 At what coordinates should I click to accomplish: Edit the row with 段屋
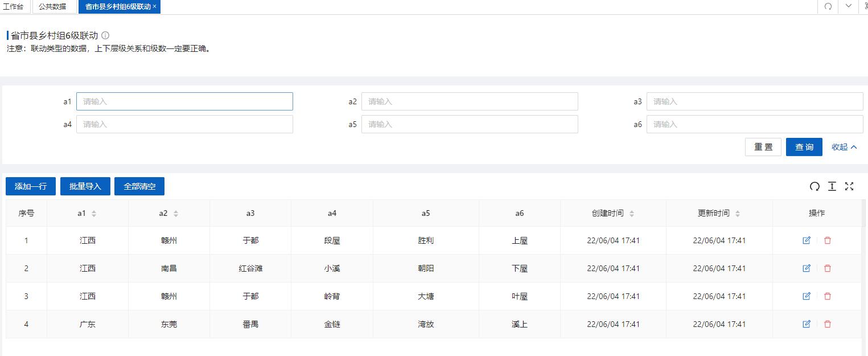[x=806, y=240]
